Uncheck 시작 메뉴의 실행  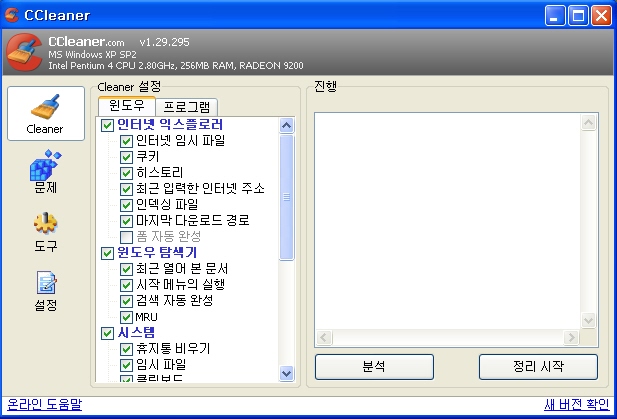tap(126, 285)
